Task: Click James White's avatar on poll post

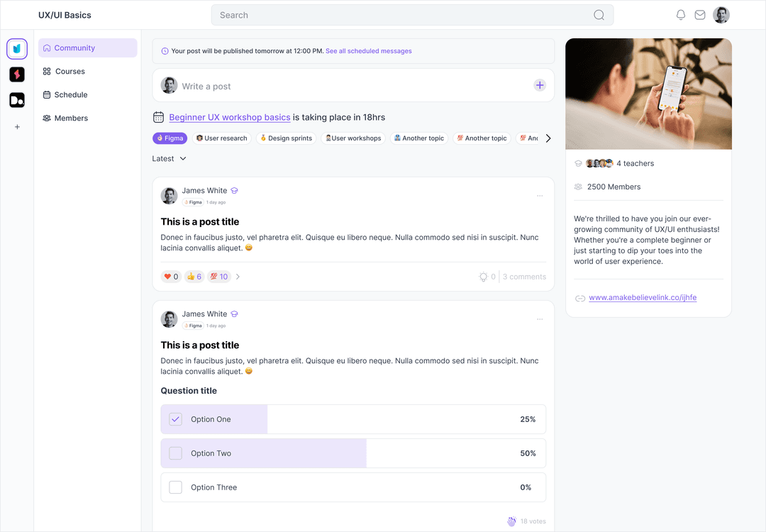Action: coord(169,319)
